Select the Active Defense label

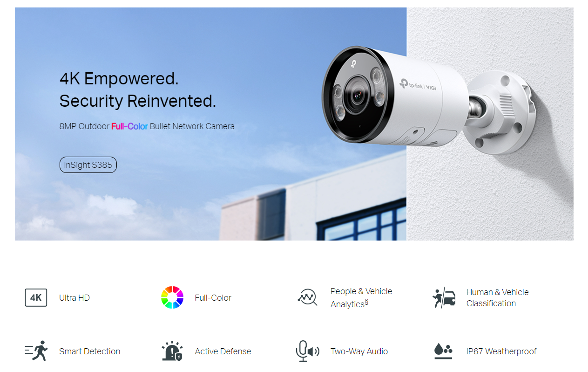(x=223, y=351)
